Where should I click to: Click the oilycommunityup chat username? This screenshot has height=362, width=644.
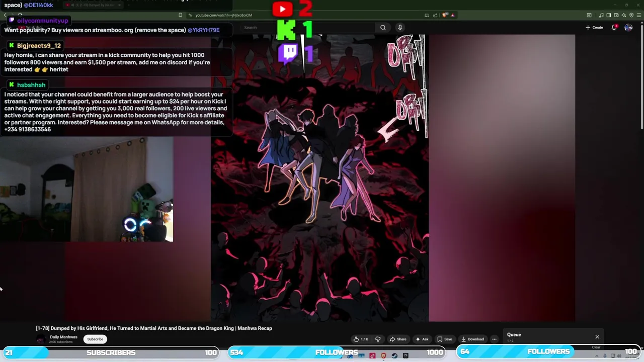point(42,21)
